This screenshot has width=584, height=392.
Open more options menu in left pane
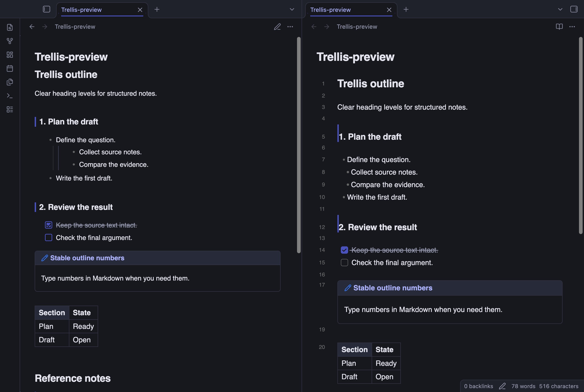(x=290, y=26)
